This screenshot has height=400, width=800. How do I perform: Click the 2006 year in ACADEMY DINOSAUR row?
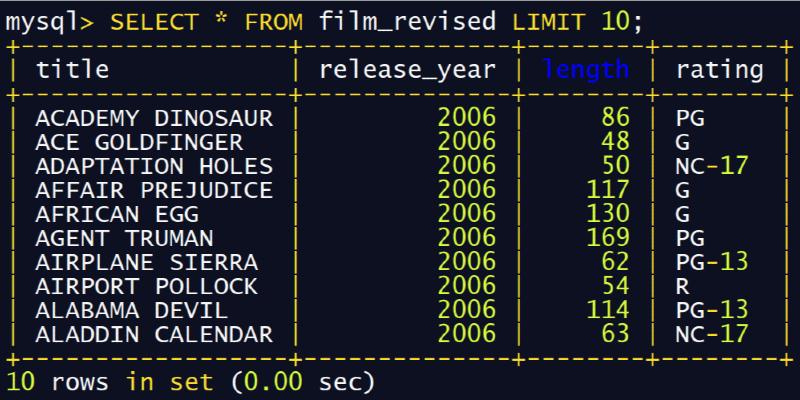point(467,118)
